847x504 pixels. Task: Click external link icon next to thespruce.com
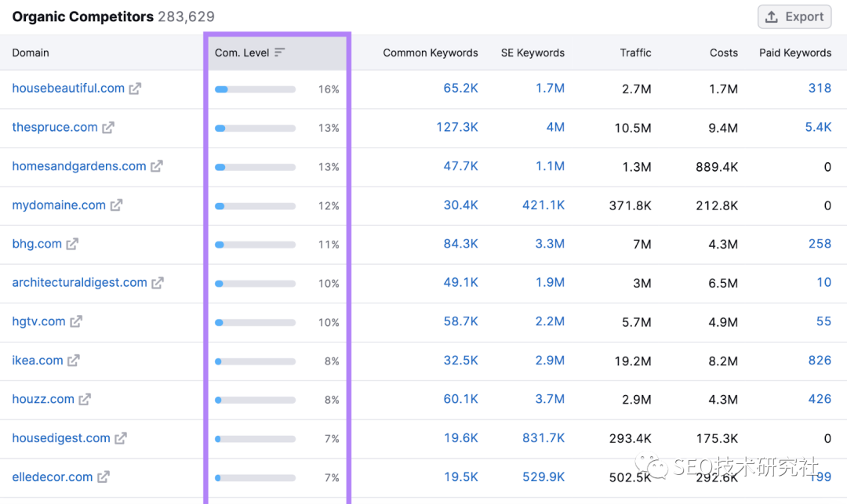tap(108, 127)
